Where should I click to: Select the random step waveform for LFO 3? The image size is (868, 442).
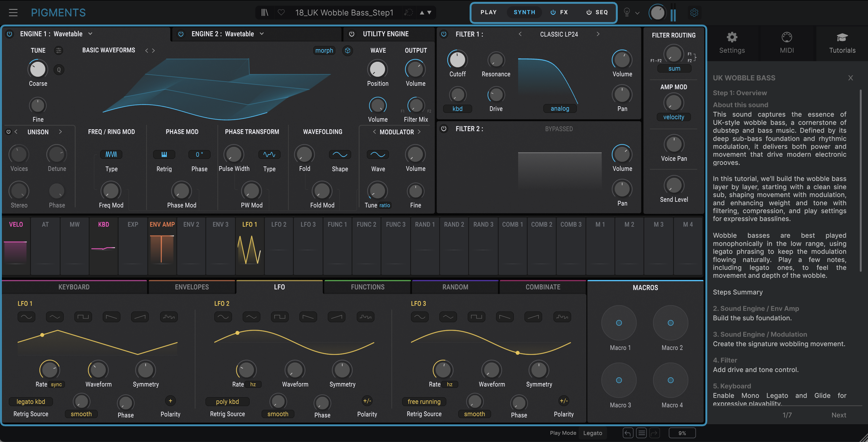tap(561, 317)
